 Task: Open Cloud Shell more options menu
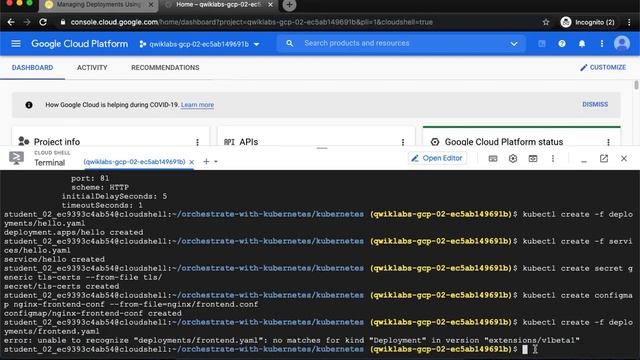point(553,158)
